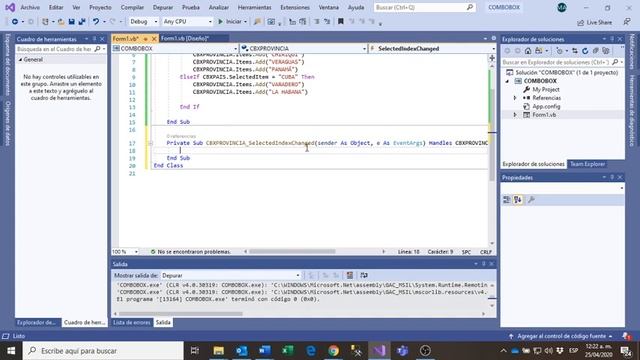This screenshot has height=360, width=640.
Task: Click the Alphabetical sort icon in Propiedades
Action: (518, 200)
